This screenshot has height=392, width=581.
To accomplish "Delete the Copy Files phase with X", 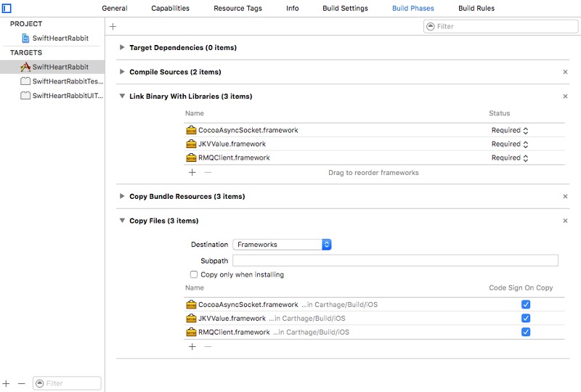I will pyautogui.click(x=565, y=221).
